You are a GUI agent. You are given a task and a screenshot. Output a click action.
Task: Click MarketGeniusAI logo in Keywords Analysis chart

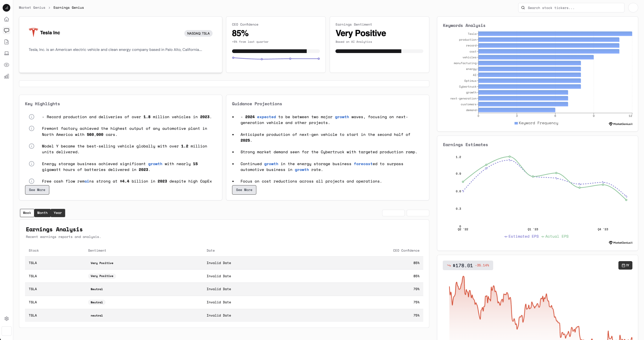coord(621,124)
